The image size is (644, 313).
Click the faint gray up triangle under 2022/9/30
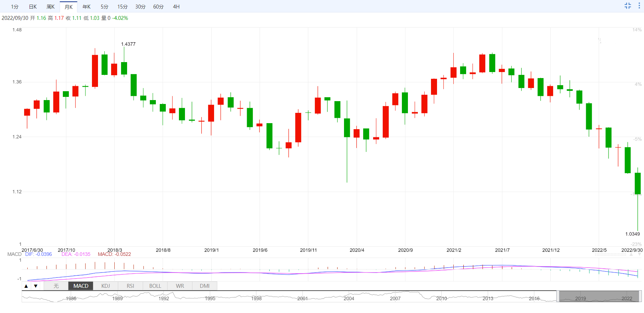631,254
